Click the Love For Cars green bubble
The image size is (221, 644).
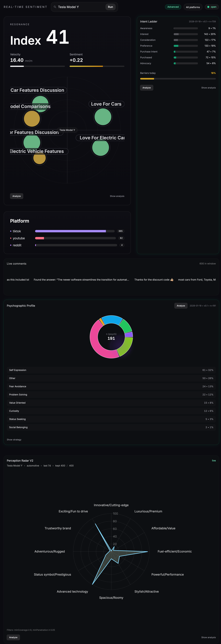[103, 117]
